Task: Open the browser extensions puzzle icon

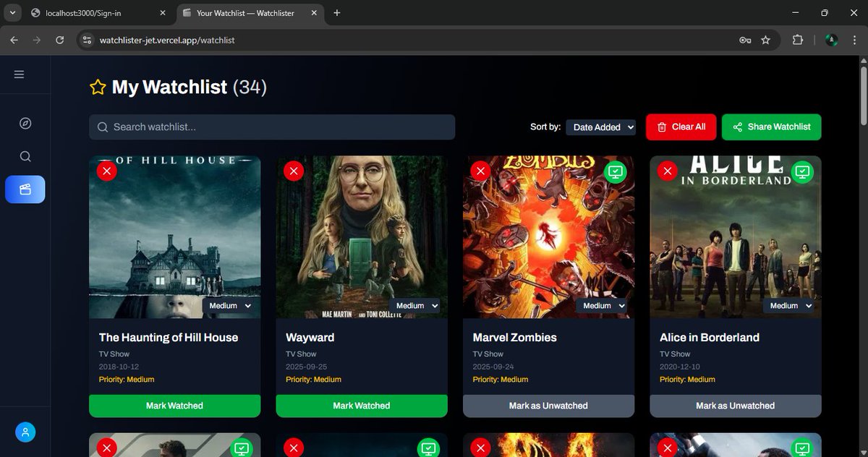Action: [798, 40]
